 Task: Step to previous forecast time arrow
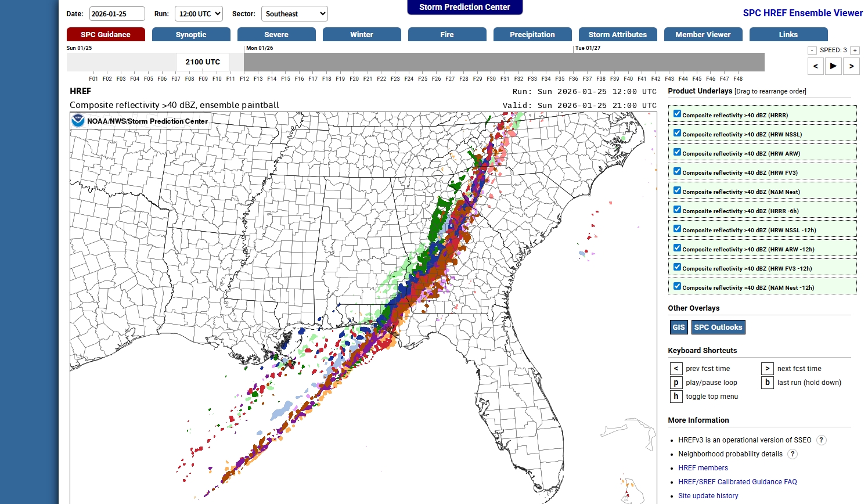pos(816,66)
